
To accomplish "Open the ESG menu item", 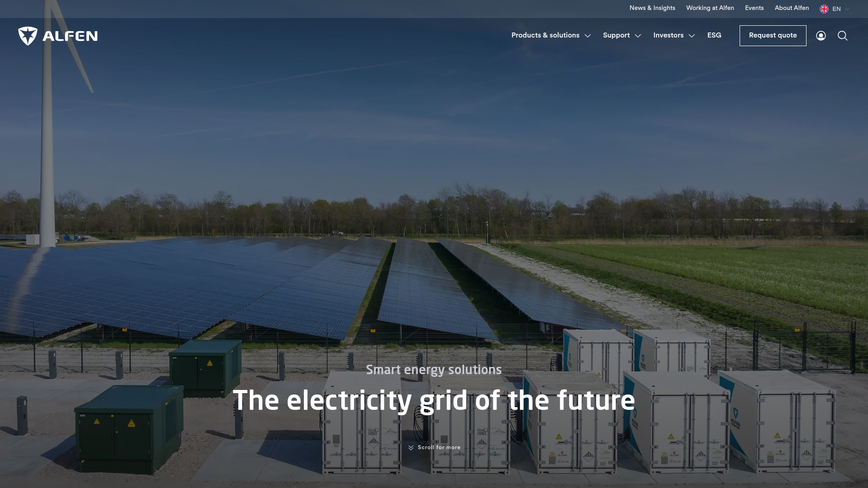I will click(x=714, y=35).
